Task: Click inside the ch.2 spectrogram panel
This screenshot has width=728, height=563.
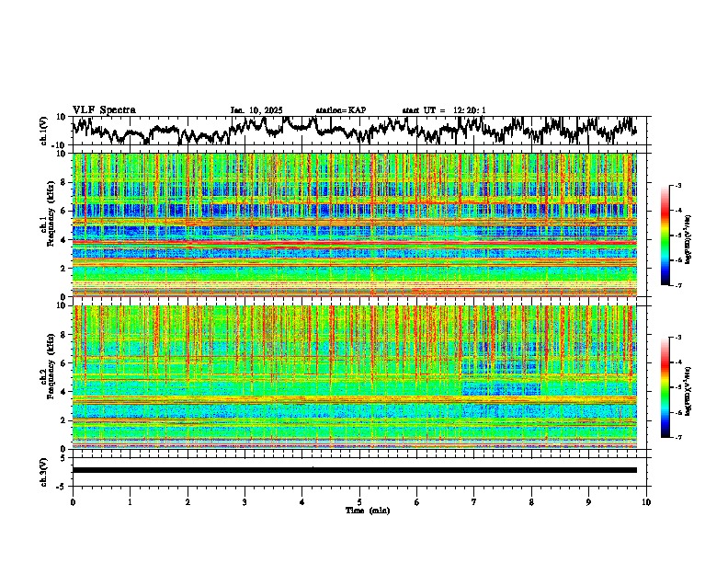Action: click(x=355, y=377)
